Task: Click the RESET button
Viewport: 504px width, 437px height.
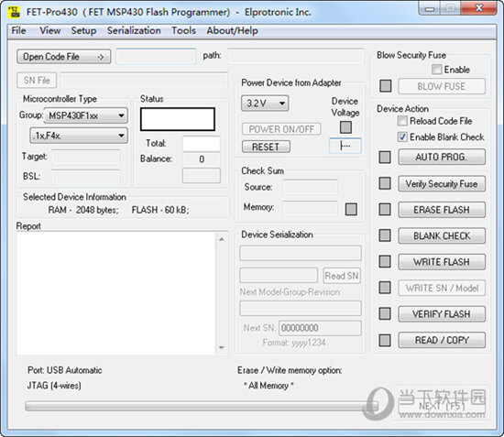Action: pyautogui.click(x=266, y=147)
